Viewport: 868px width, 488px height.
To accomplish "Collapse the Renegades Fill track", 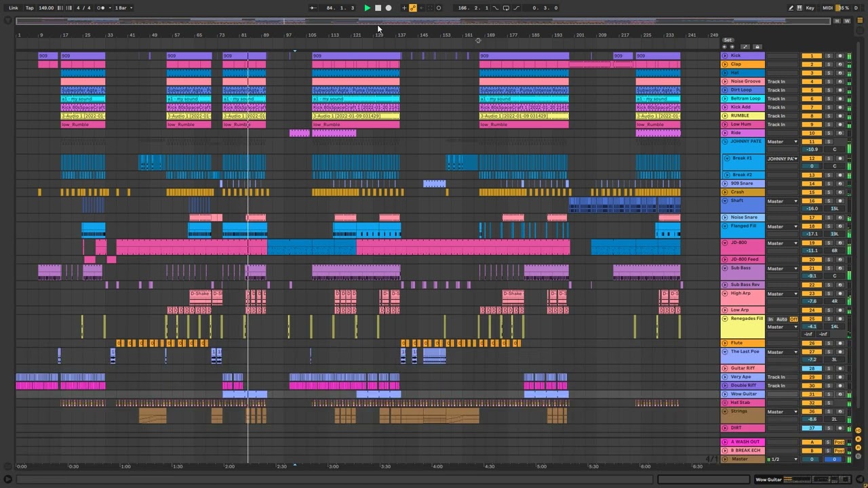I will coord(725,319).
